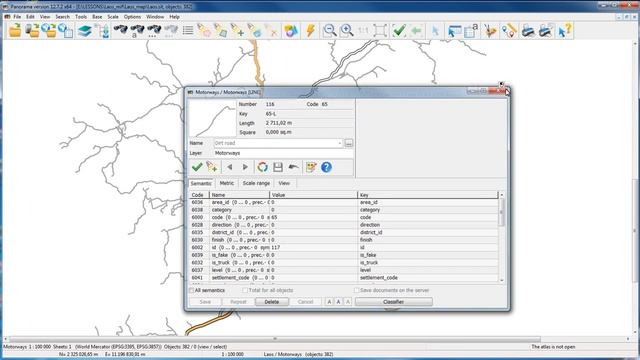Click the green checkmark main toolbar icon
The image size is (640, 360).
(399, 31)
